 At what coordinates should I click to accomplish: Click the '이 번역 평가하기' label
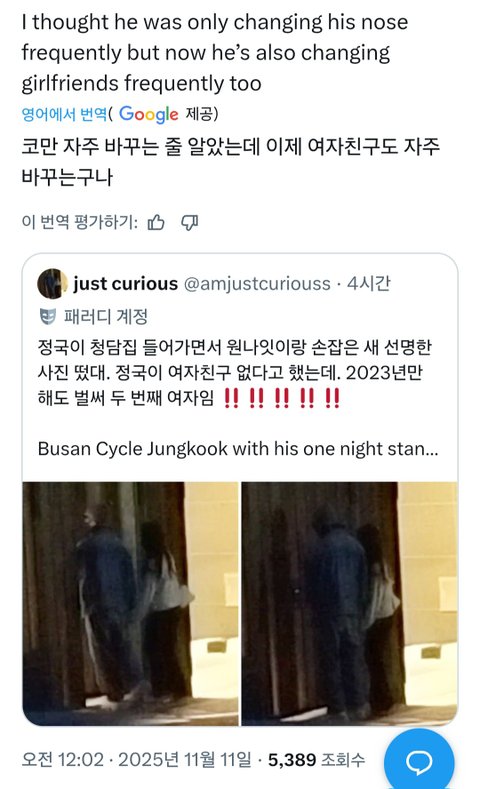79,222
